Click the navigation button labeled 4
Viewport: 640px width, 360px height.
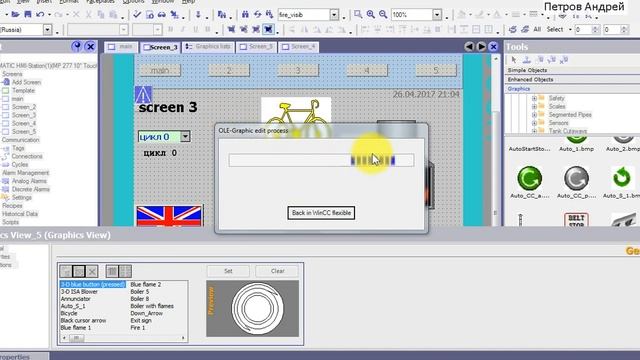[x=367, y=71]
